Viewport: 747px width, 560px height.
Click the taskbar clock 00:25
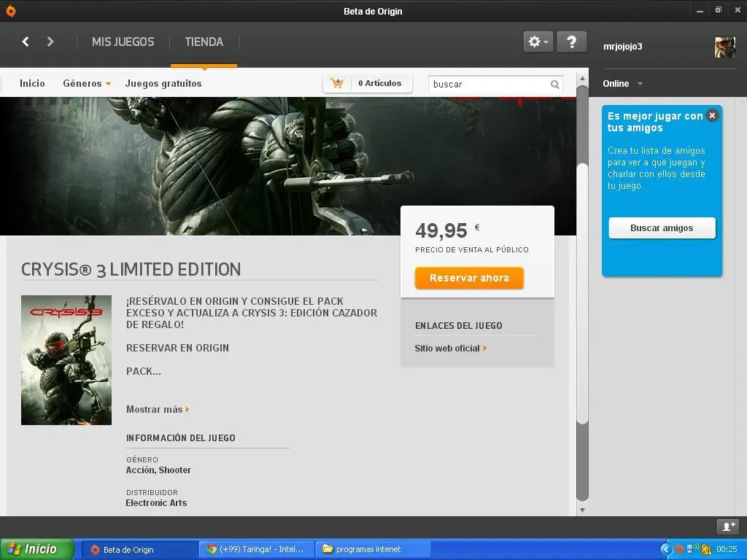[727, 550]
